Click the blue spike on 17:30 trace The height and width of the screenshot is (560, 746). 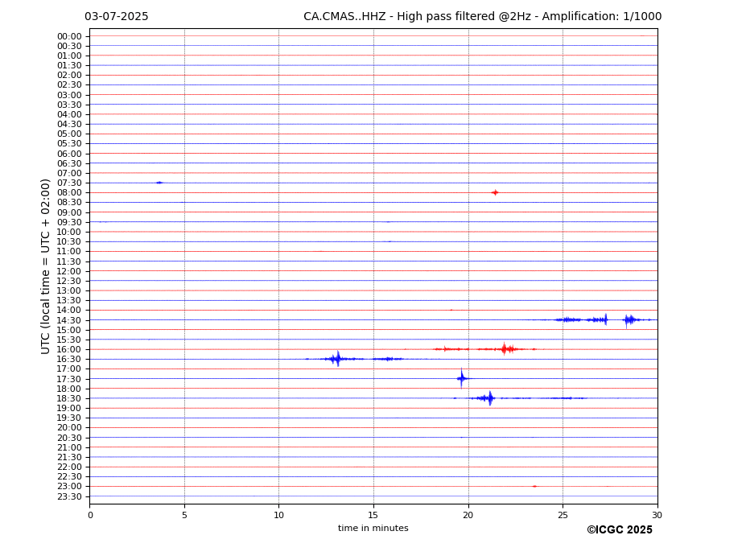tap(461, 379)
